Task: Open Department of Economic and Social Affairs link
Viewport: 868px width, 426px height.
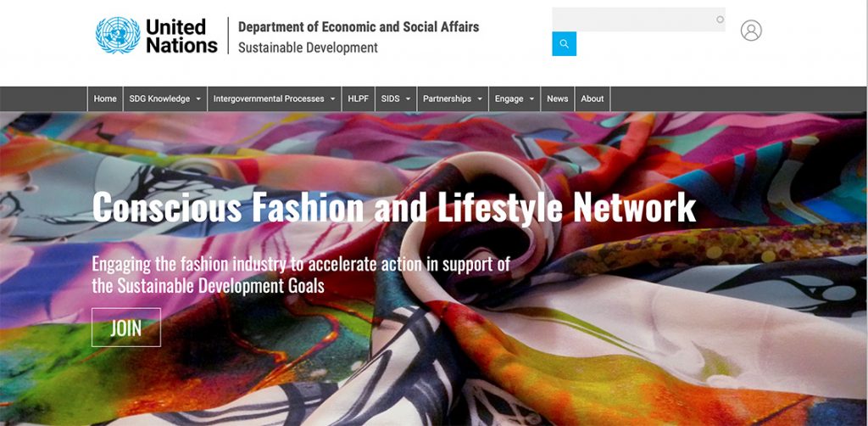Action: click(x=359, y=26)
